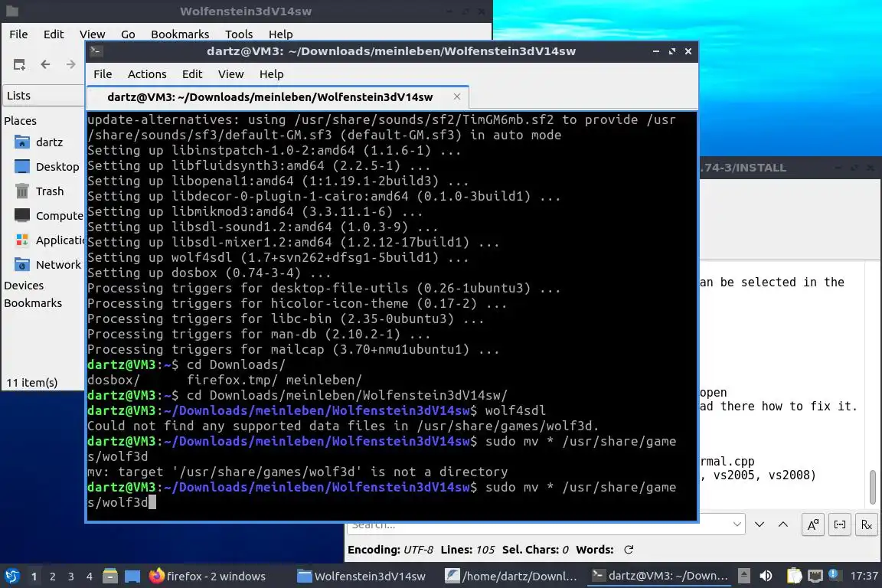Open firefox - 2 windows taskbar entry

[x=208, y=576]
